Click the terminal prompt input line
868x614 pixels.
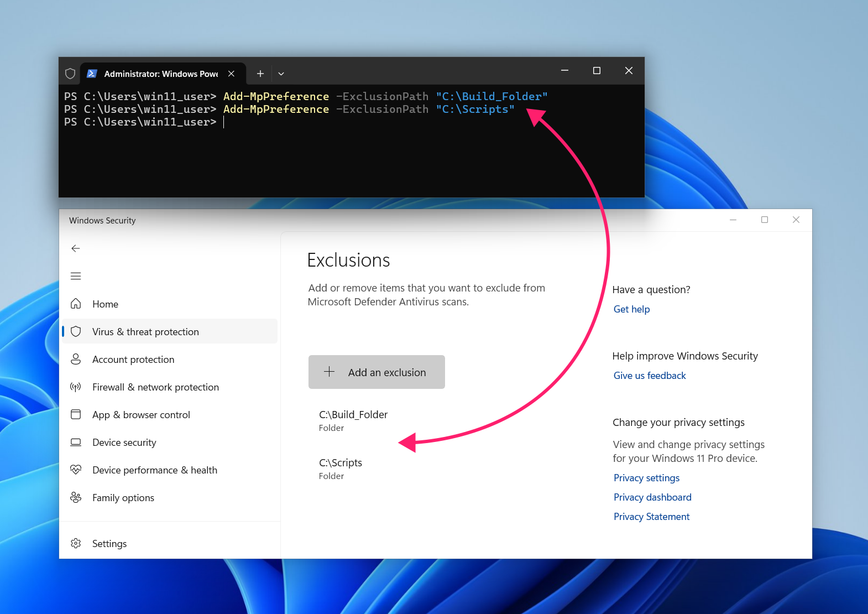tap(352, 122)
